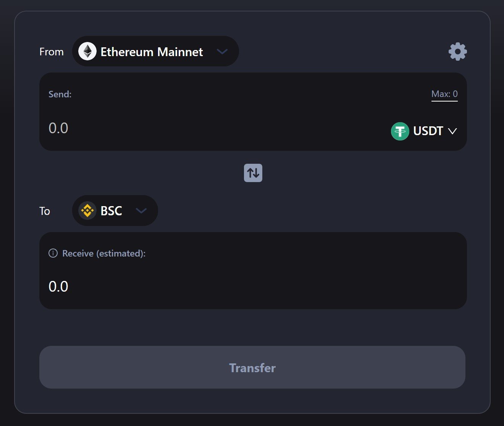Swap the source and destination chains
Image resolution: width=504 pixels, height=426 pixels.
[253, 173]
